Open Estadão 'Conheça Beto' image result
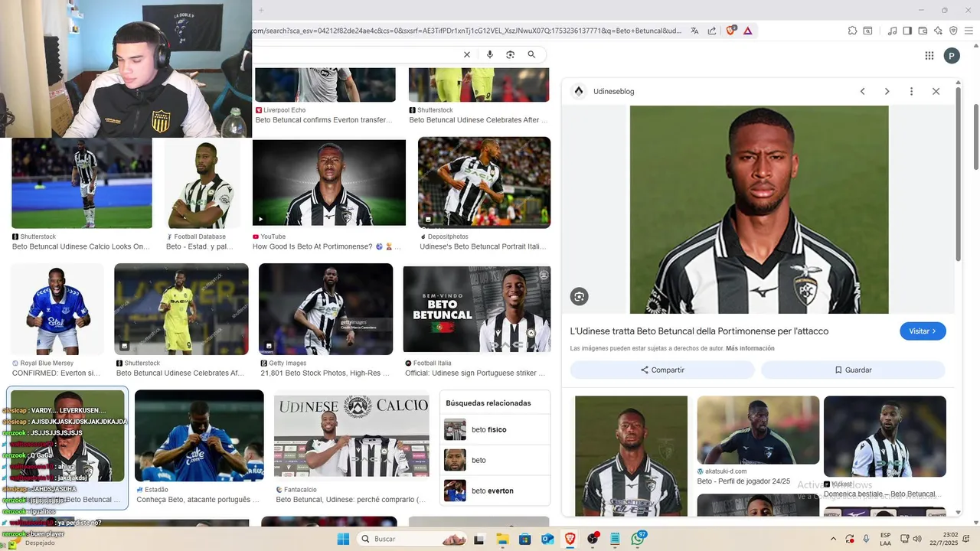The height and width of the screenshot is (551, 980). click(199, 435)
